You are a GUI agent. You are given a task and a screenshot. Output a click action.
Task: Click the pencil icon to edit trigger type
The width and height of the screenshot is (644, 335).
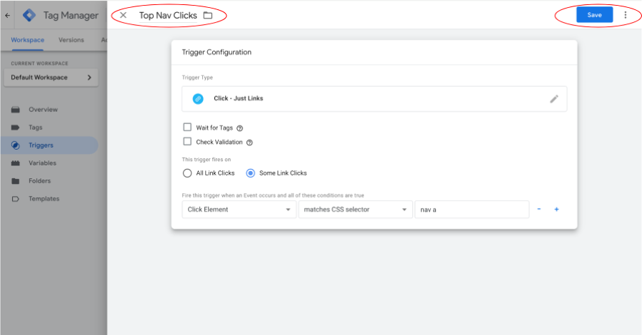tap(554, 98)
